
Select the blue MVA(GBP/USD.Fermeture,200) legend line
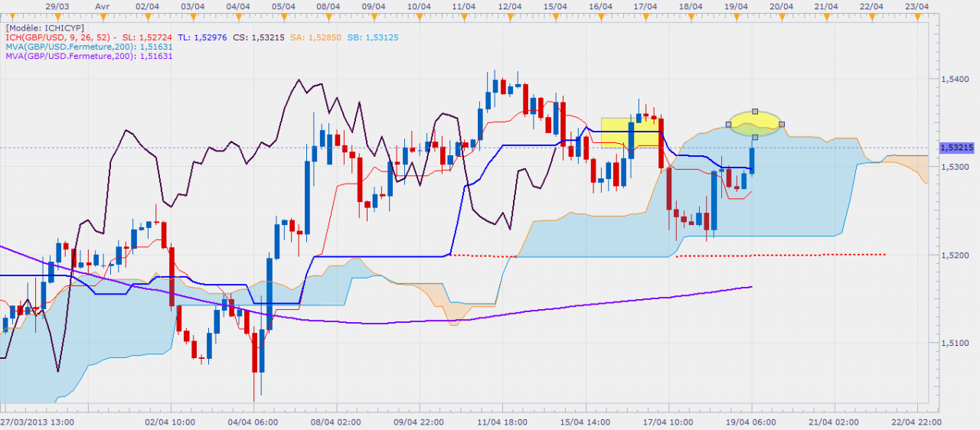point(88,46)
